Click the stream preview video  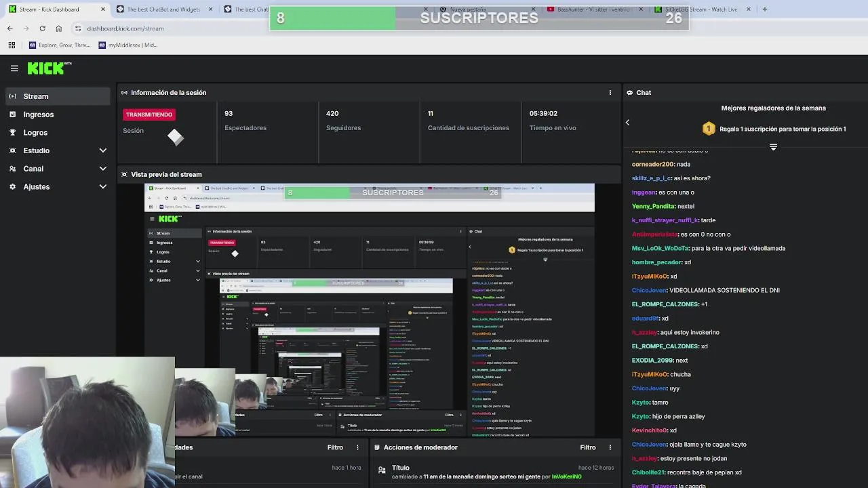pos(369,310)
